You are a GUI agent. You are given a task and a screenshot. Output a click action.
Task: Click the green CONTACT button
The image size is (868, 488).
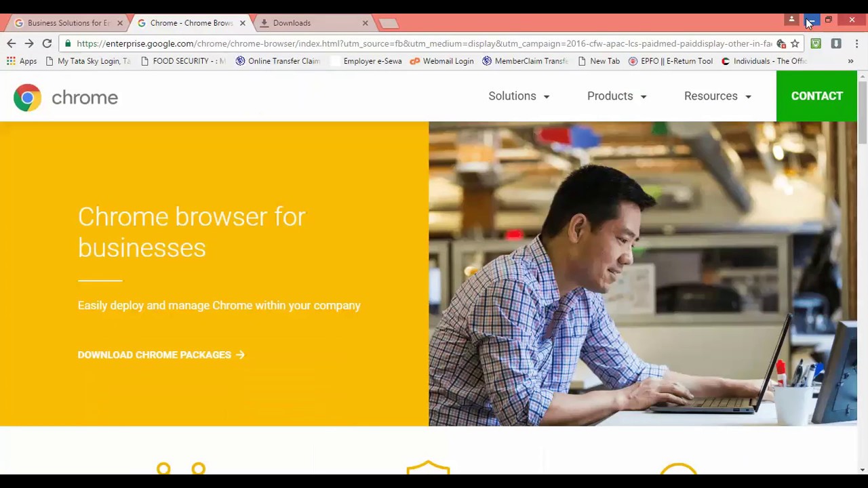point(816,96)
